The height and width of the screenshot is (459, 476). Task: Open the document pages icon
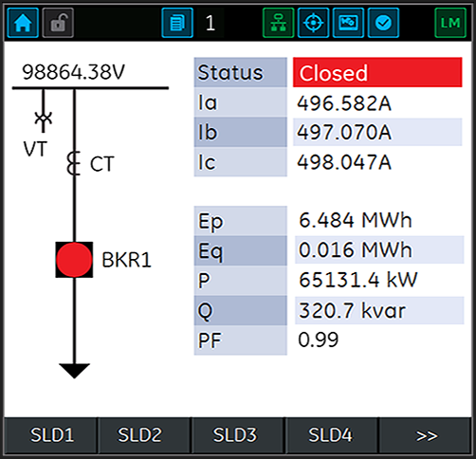(x=177, y=23)
